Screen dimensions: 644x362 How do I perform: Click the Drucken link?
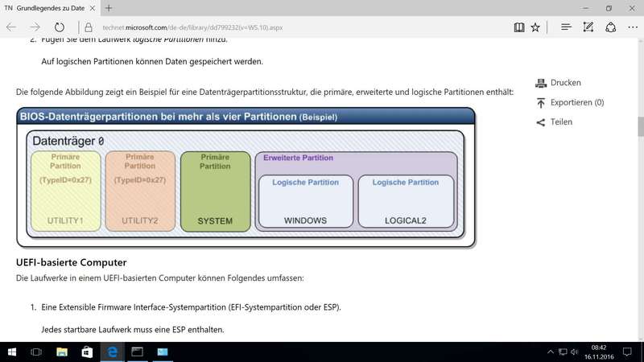pyautogui.click(x=566, y=83)
